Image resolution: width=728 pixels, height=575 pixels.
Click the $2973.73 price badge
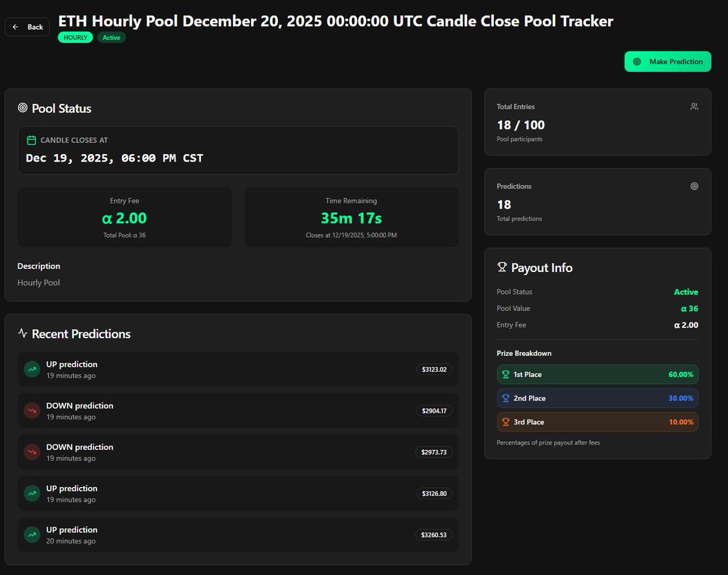click(x=434, y=452)
